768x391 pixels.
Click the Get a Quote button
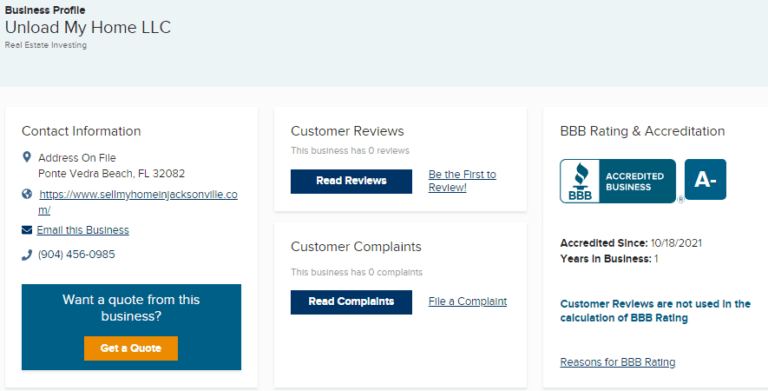pyautogui.click(x=131, y=348)
